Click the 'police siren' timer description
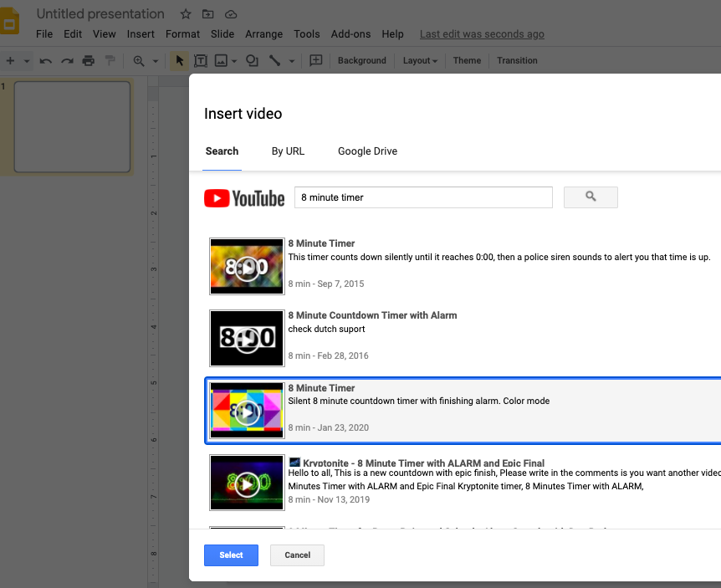The image size is (721, 588). 499,257
